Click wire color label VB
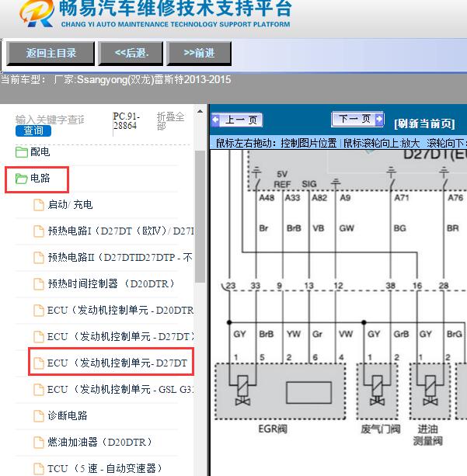The width and height of the screenshot is (467, 476). coord(318,228)
